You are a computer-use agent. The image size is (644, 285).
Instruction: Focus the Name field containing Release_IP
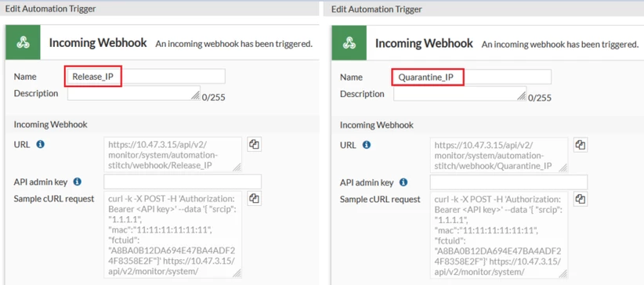147,77
